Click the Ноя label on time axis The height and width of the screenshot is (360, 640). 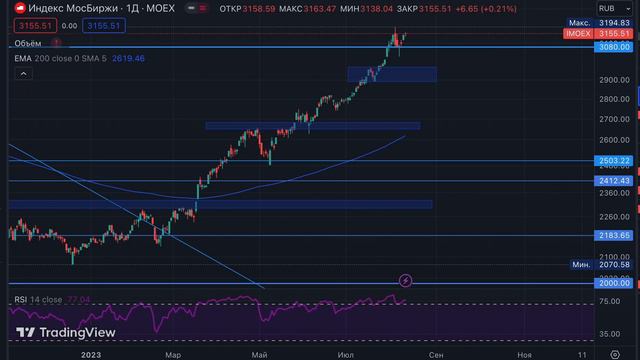pos(524,355)
